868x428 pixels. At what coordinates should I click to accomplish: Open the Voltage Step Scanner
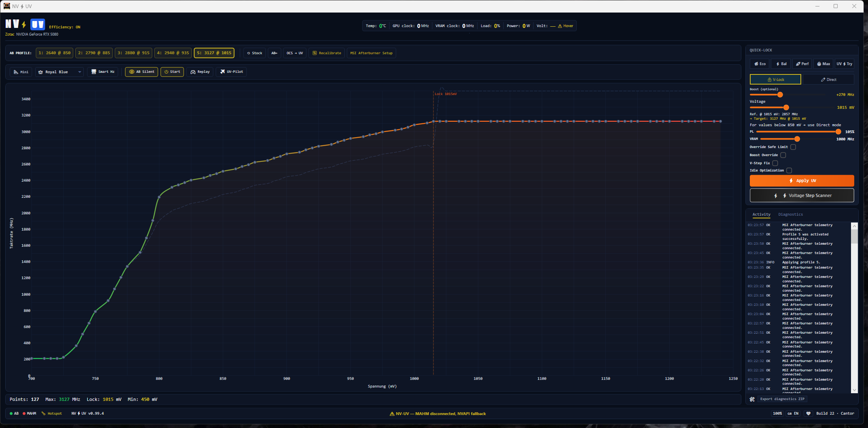coord(802,195)
